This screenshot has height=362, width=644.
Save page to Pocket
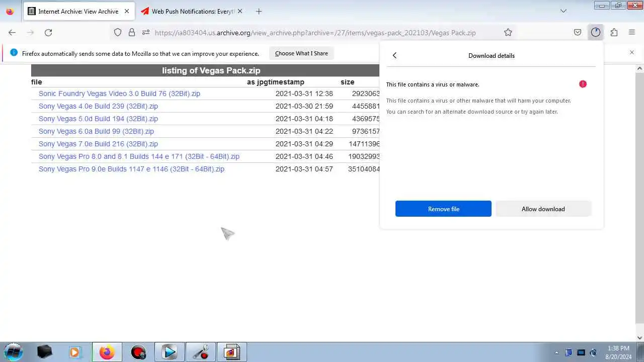pyautogui.click(x=578, y=32)
